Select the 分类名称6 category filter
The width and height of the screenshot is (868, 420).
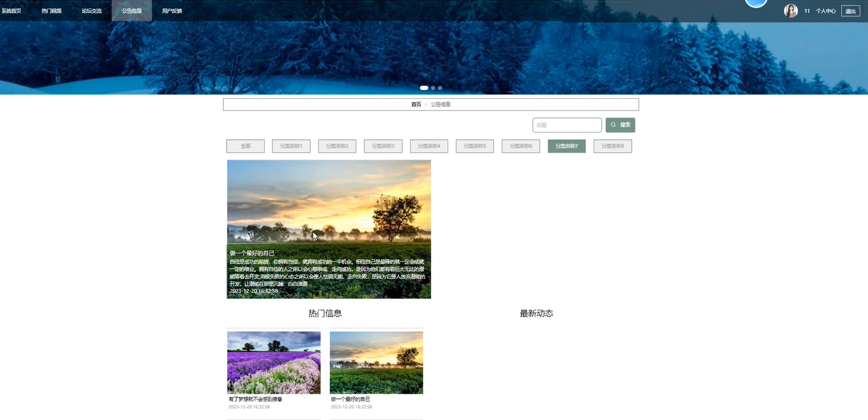pos(521,146)
